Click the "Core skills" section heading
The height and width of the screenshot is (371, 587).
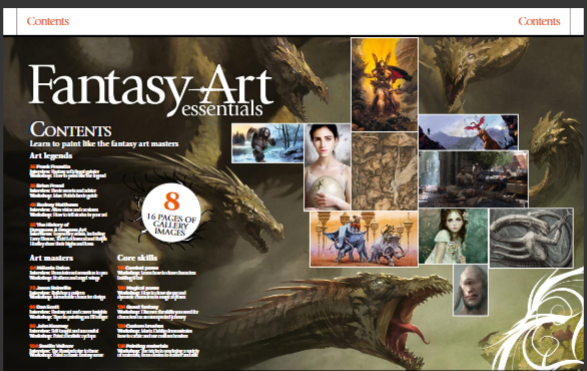click(137, 258)
